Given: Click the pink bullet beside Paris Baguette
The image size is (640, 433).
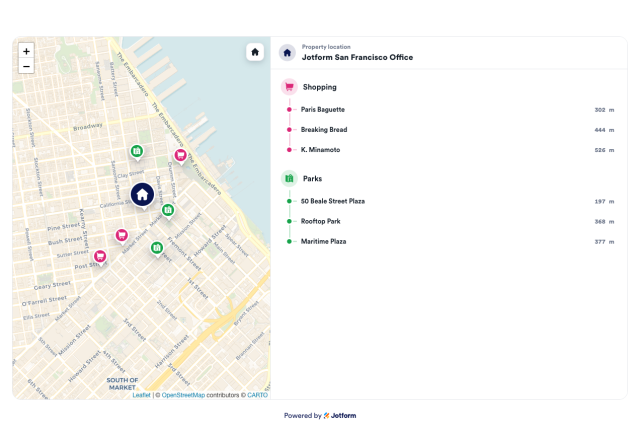Looking at the screenshot, I should click(289, 109).
